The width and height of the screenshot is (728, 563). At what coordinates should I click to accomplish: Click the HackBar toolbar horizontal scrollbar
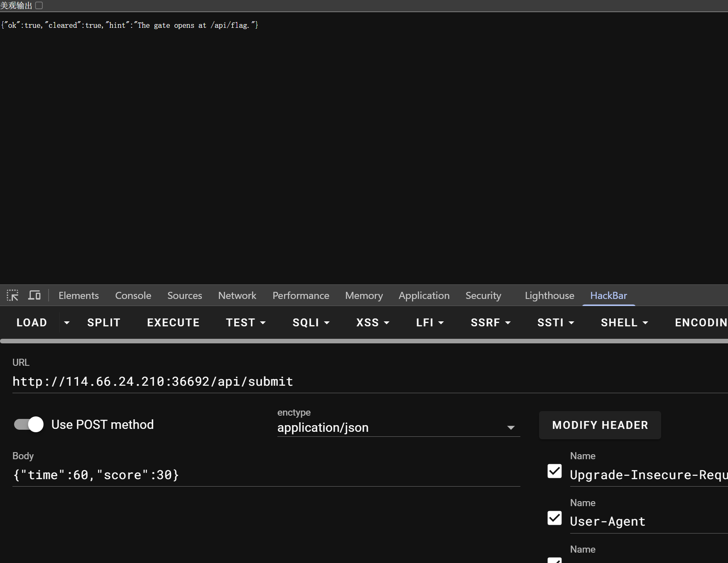click(x=364, y=341)
